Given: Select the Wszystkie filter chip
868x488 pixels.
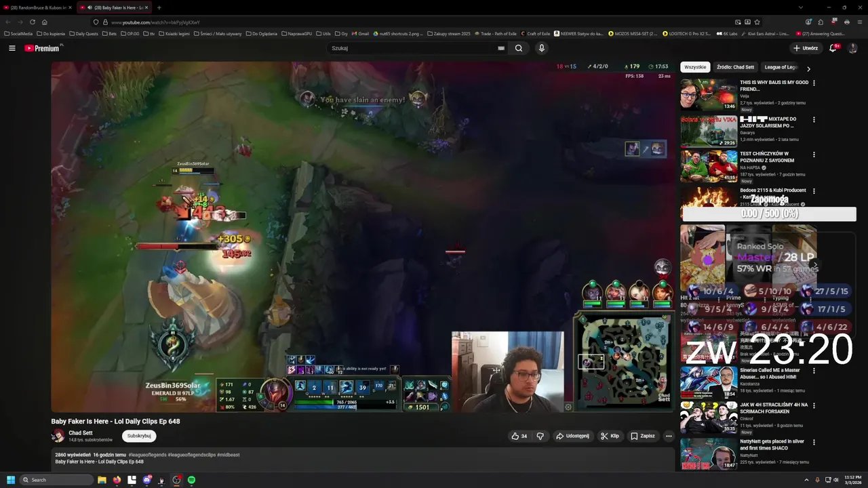Looking at the screenshot, I should tap(695, 67).
